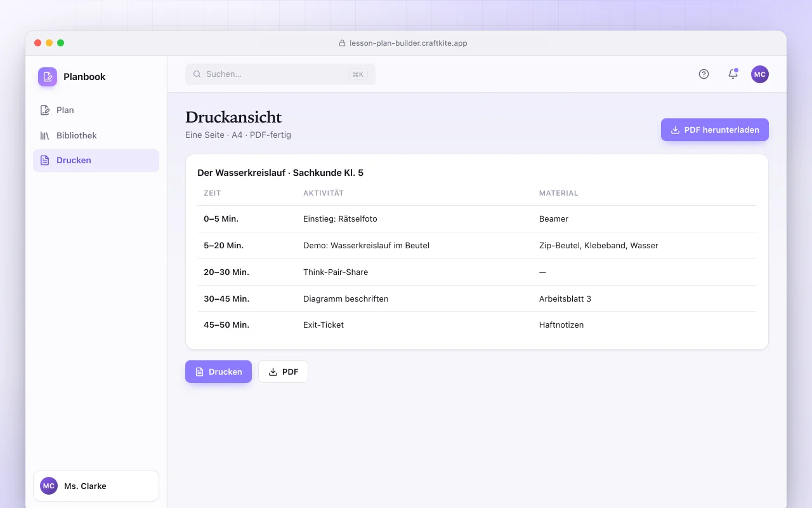Open the help question mark icon
Screen dimensions: 812x508
704,74
